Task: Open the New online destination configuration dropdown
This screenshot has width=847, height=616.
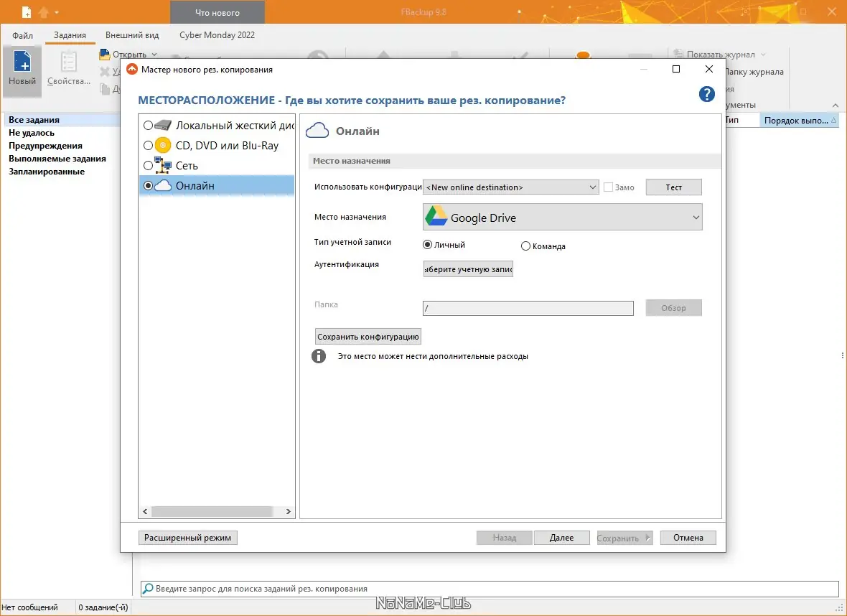Action: (510, 187)
